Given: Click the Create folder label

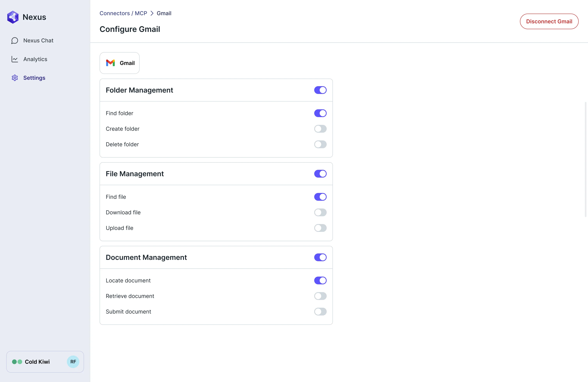Looking at the screenshot, I should 122,129.
